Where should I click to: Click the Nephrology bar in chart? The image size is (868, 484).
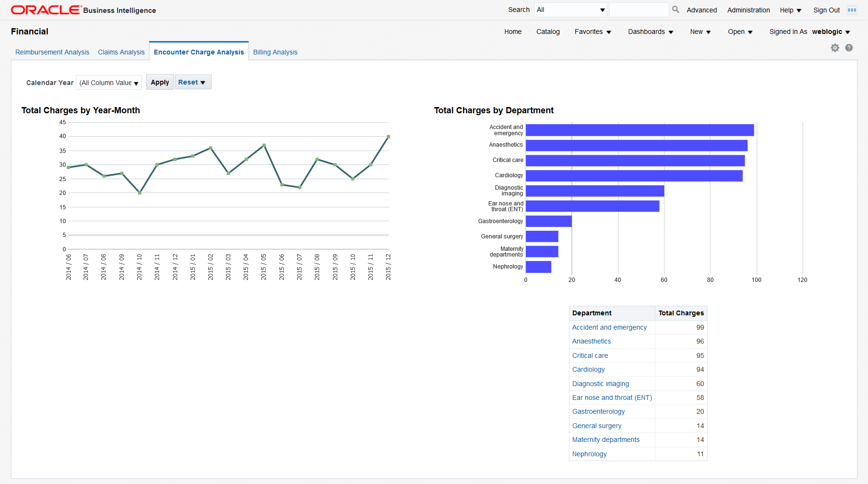pyautogui.click(x=538, y=267)
